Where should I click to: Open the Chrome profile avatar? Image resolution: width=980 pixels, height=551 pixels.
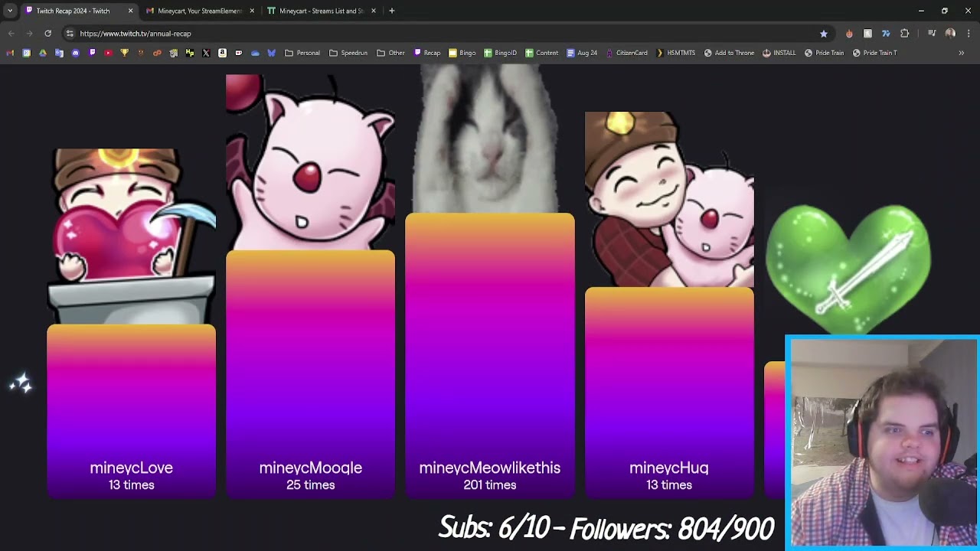click(x=950, y=34)
